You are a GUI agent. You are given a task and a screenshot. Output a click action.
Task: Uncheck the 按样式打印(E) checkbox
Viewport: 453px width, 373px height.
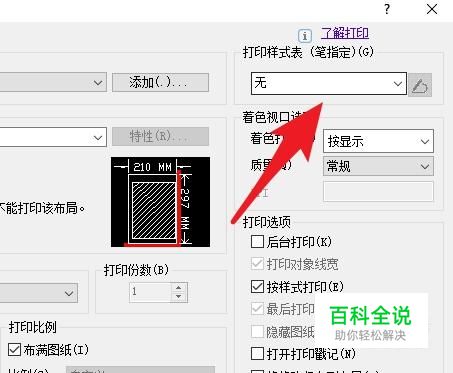[x=257, y=286]
